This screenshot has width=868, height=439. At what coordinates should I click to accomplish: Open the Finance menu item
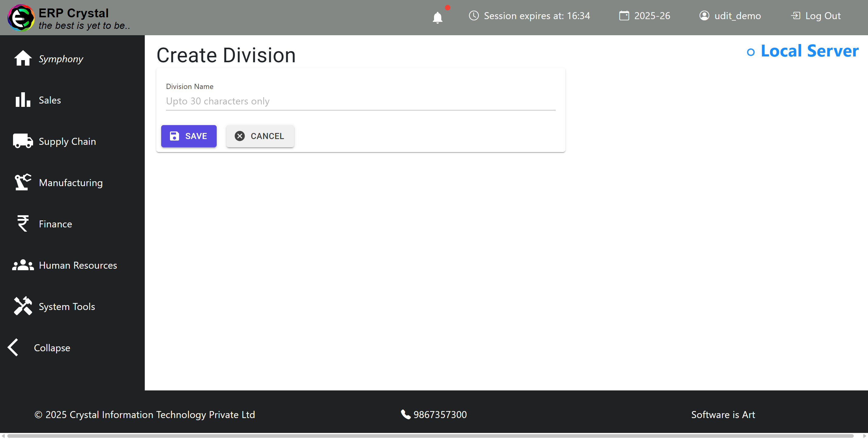point(55,224)
